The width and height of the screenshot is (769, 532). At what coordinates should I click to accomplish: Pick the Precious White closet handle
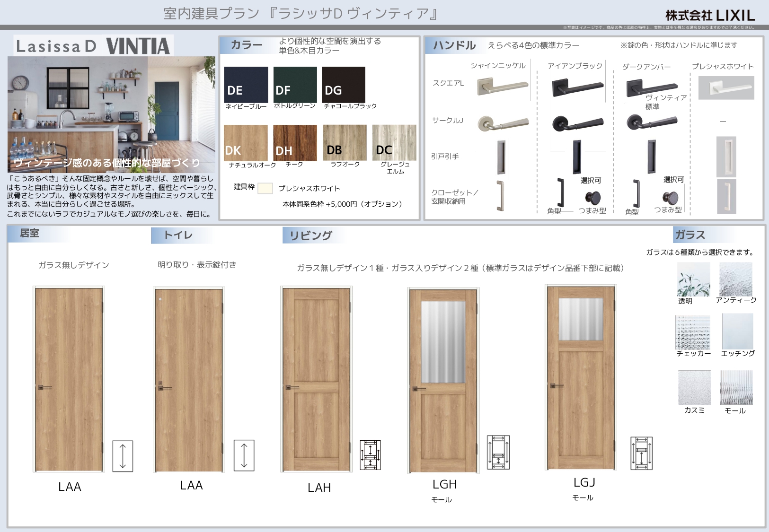tap(726, 196)
